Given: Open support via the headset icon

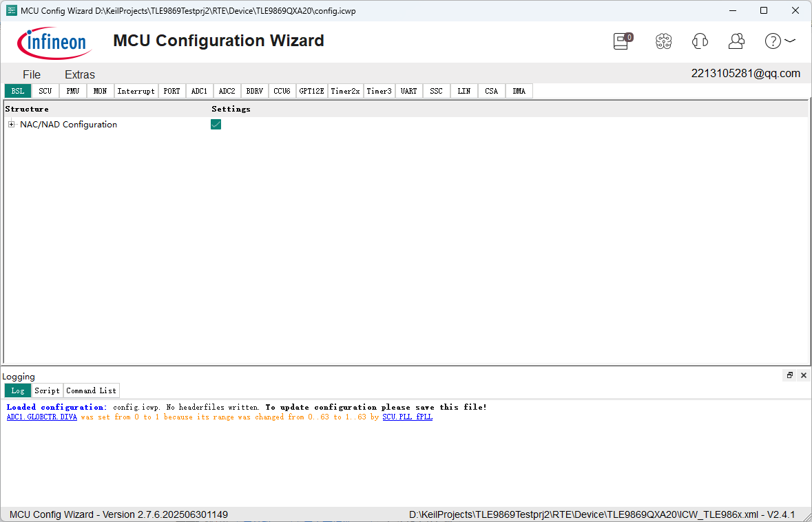Looking at the screenshot, I should pyautogui.click(x=700, y=41).
